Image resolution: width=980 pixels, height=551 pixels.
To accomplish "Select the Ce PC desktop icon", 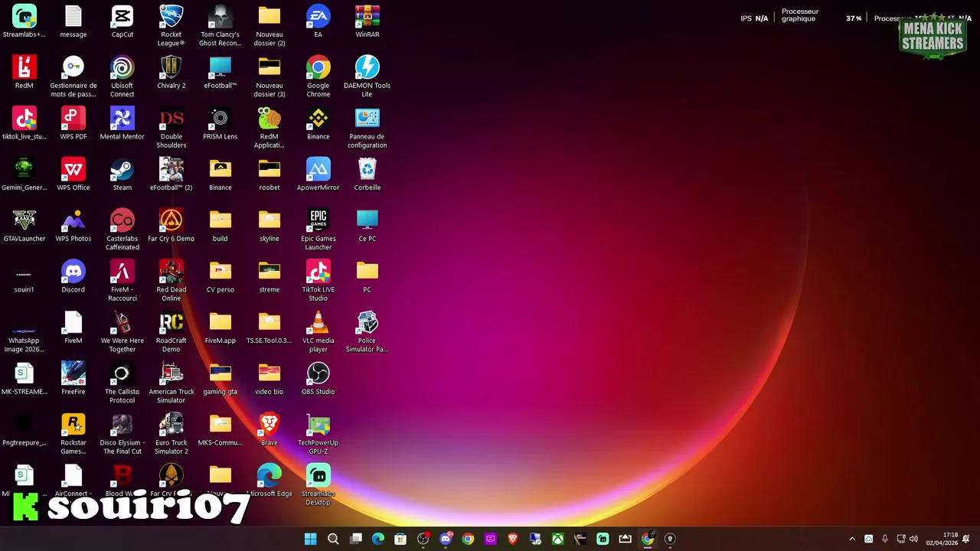I will (x=367, y=226).
